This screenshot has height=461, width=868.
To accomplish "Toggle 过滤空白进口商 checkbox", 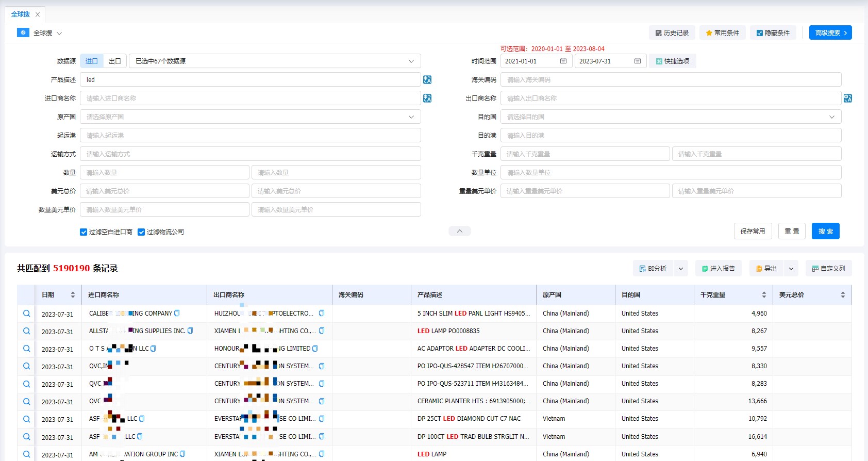I will (84, 232).
